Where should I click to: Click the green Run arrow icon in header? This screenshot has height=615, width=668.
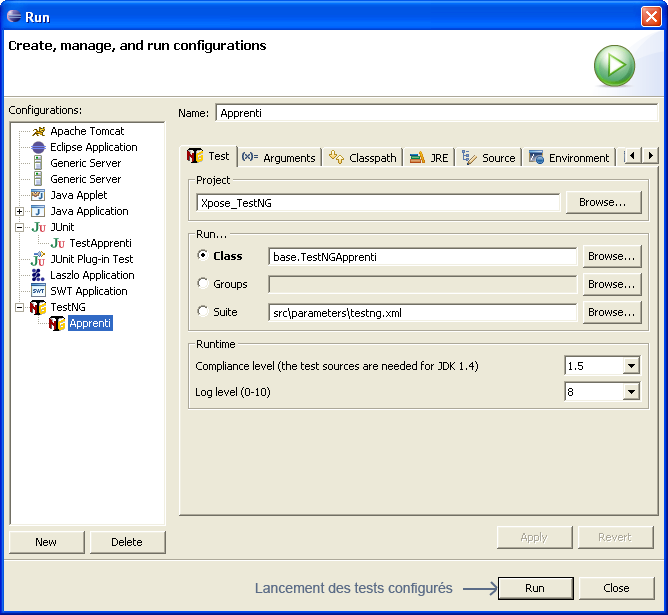614,67
